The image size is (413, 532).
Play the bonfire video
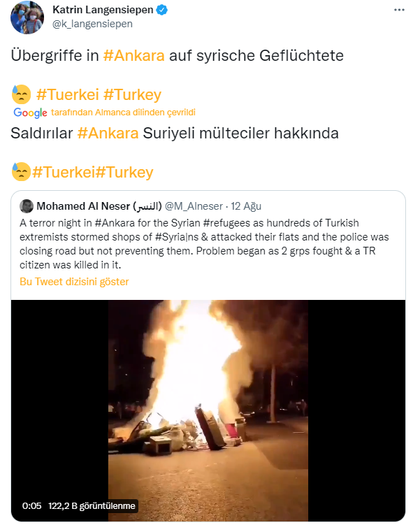[208, 410]
